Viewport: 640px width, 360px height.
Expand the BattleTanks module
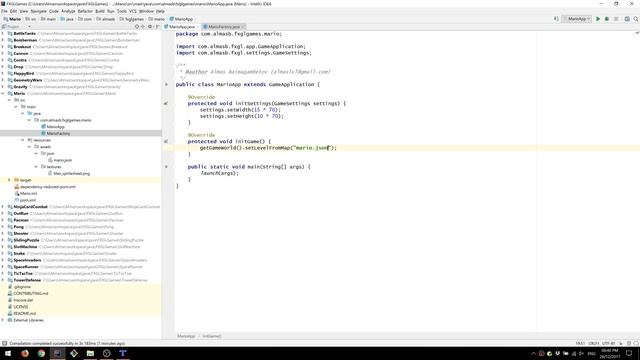(3, 33)
